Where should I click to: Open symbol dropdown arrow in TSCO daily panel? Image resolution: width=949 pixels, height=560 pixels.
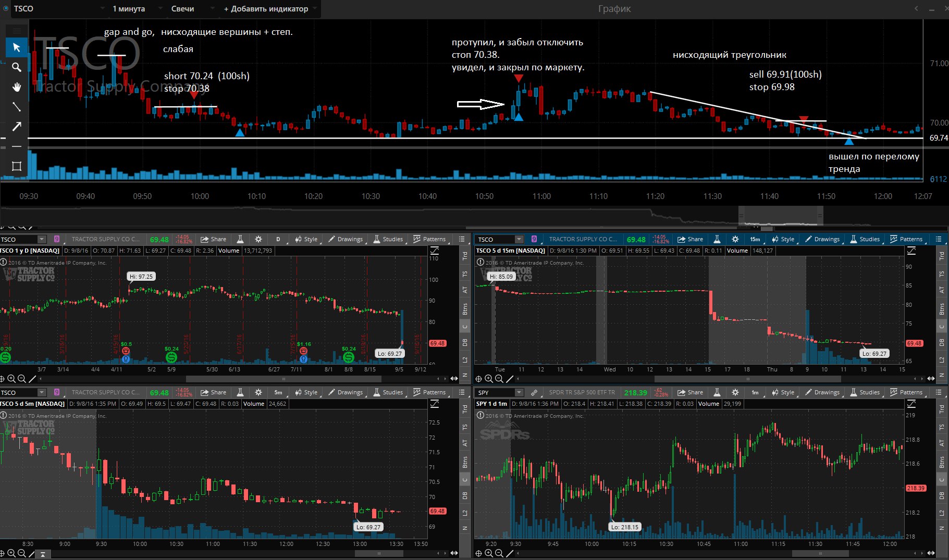coord(42,239)
